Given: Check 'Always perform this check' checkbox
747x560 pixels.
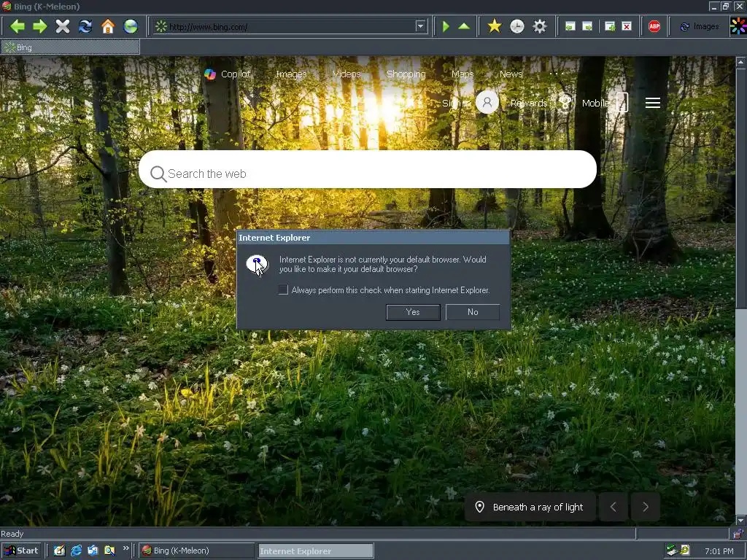Looking at the screenshot, I should [x=283, y=290].
